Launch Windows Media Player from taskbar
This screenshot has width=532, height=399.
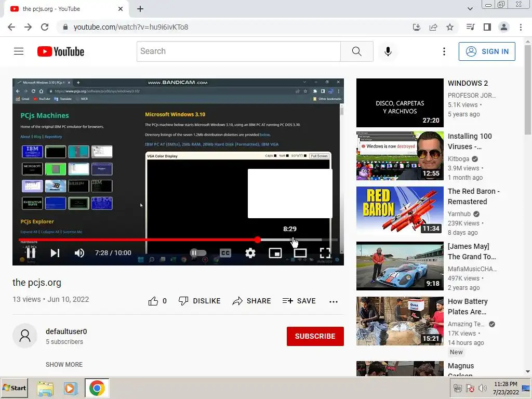coord(70,388)
